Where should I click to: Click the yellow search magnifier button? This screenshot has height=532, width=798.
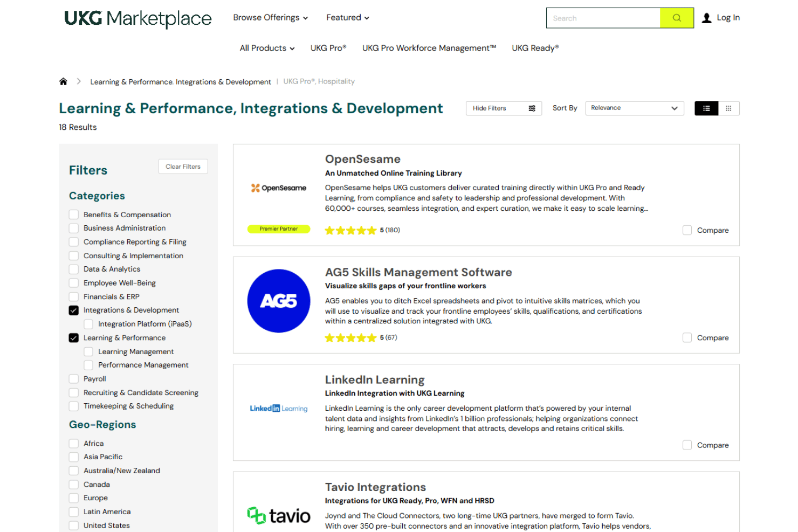pos(677,18)
